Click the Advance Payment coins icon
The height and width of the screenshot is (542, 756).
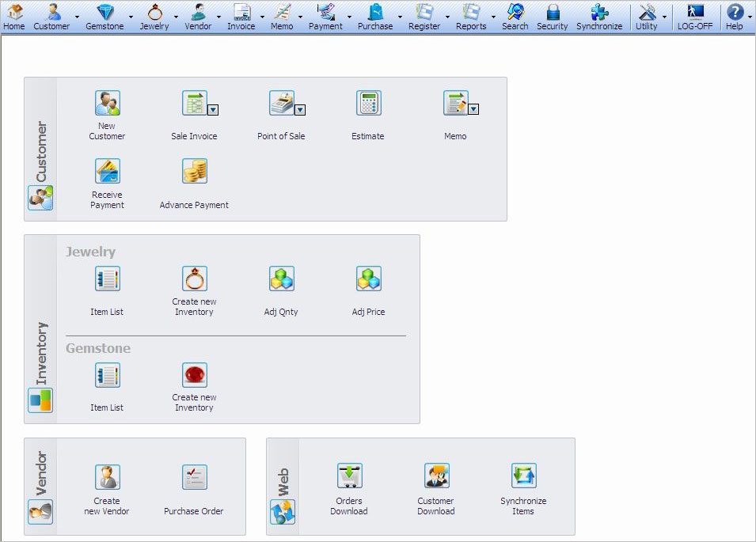pyautogui.click(x=194, y=171)
